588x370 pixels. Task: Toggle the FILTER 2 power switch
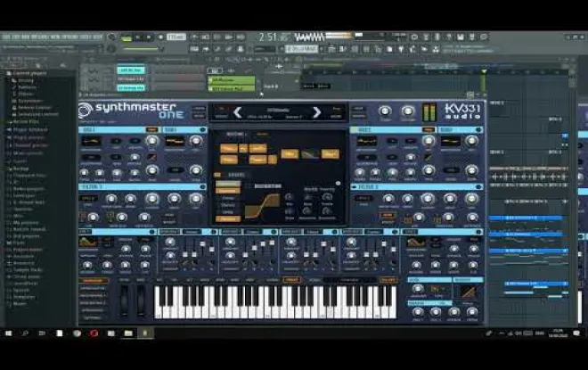click(478, 186)
